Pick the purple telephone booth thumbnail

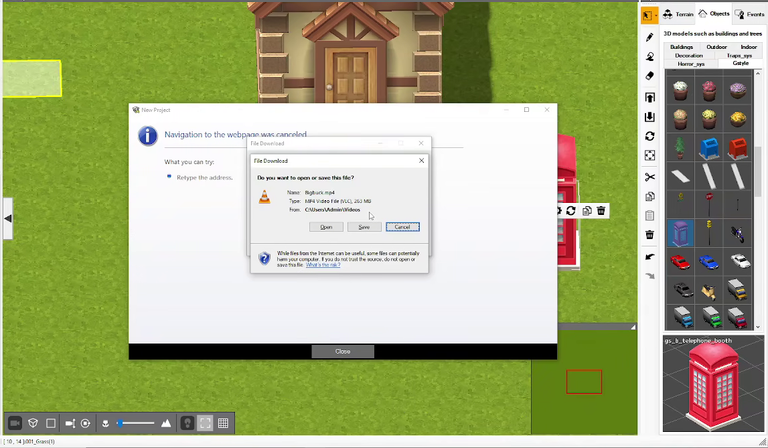click(x=680, y=233)
